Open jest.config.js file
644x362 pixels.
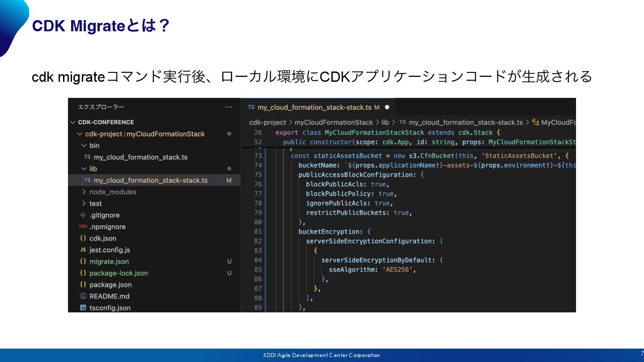coord(110,250)
